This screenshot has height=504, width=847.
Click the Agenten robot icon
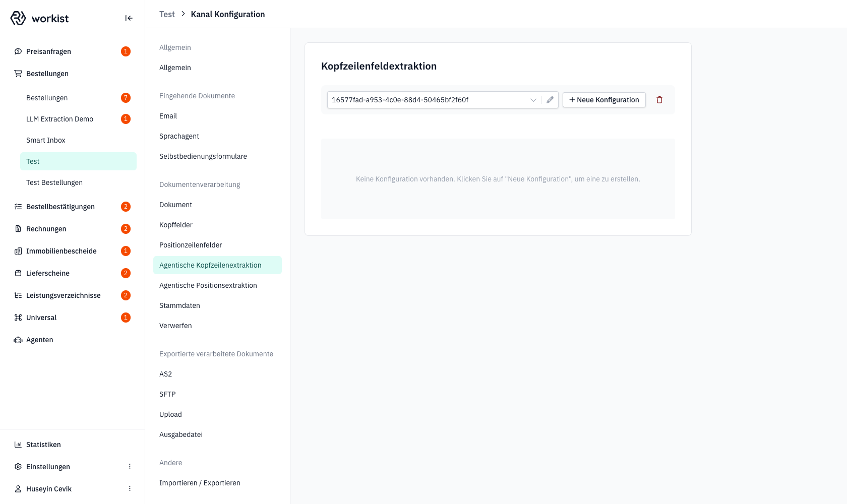[18, 340]
